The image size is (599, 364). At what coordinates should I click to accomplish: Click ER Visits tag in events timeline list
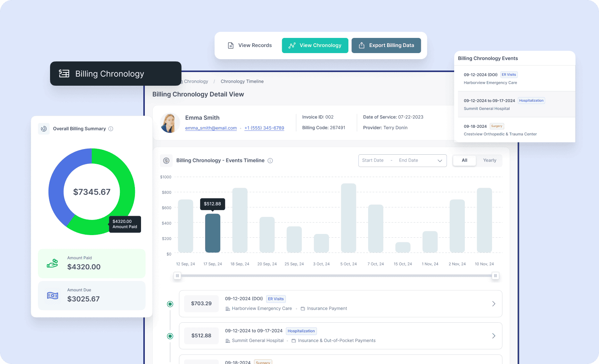(276, 299)
